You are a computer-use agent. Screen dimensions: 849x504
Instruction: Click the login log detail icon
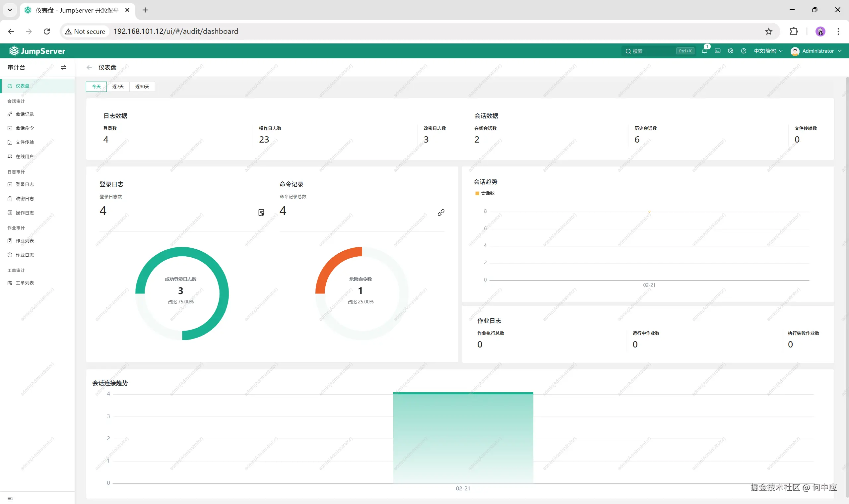click(x=261, y=213)
